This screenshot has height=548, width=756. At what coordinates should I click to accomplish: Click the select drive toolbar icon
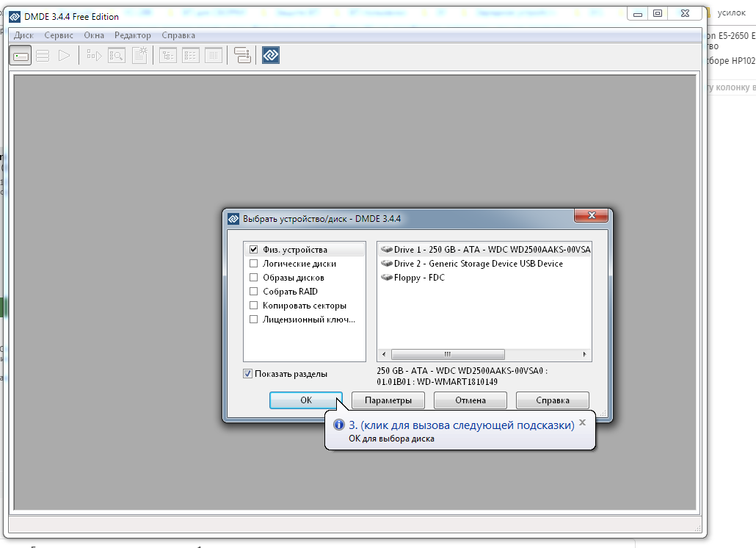click(x=21, y=55)
